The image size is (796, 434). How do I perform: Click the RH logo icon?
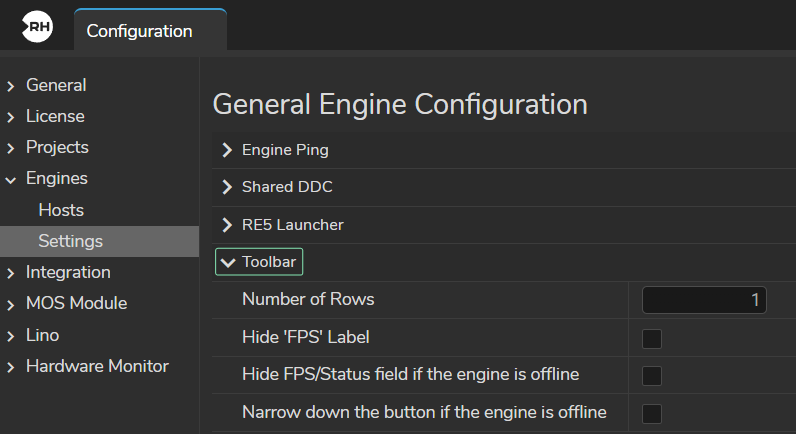pos(37,27)
